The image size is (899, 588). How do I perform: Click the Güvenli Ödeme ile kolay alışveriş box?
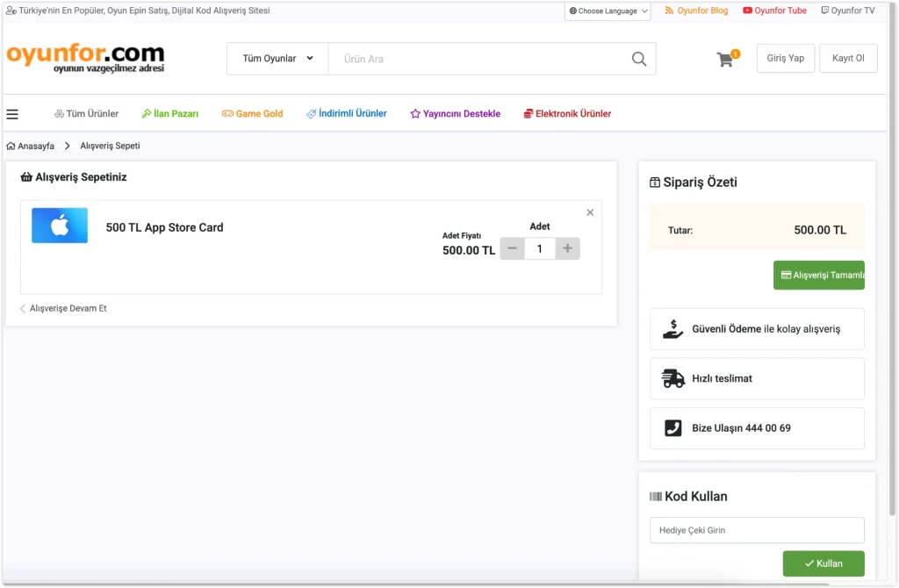[x=757, y=329]
